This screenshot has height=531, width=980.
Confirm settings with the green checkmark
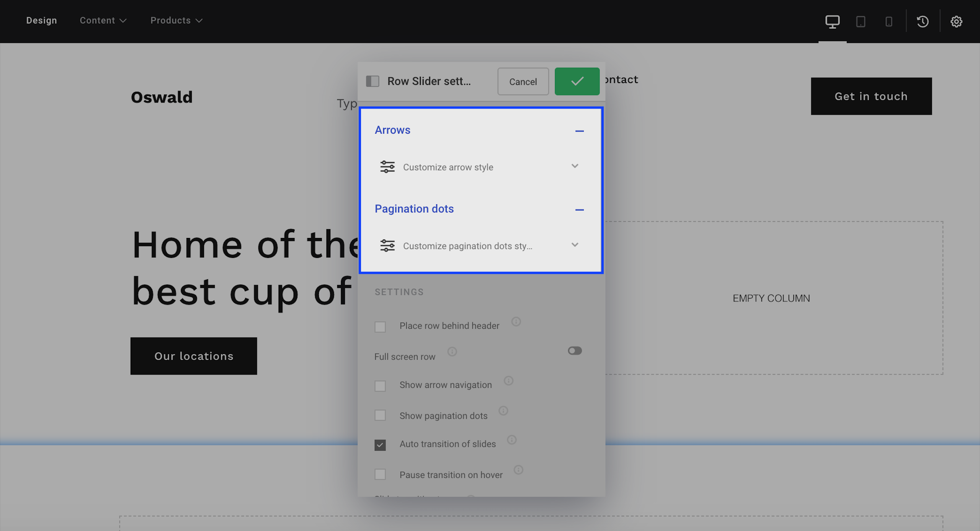tap(577, 81)
